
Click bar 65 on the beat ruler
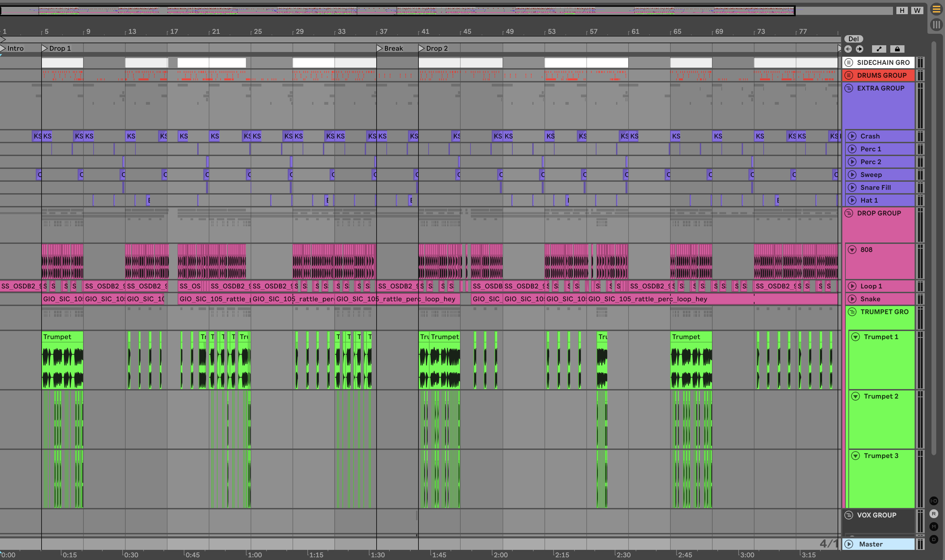677,31
